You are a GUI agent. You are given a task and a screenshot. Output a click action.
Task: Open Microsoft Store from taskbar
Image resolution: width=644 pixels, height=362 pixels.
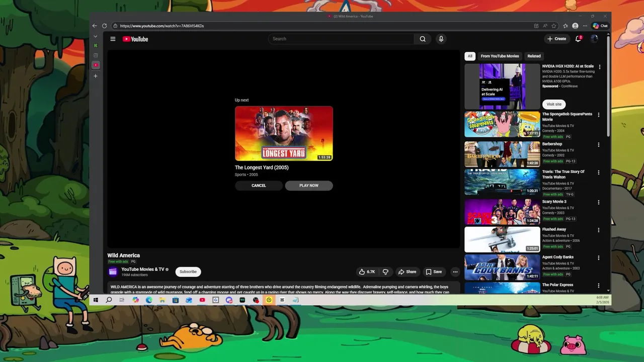click(x=175, y=300)
